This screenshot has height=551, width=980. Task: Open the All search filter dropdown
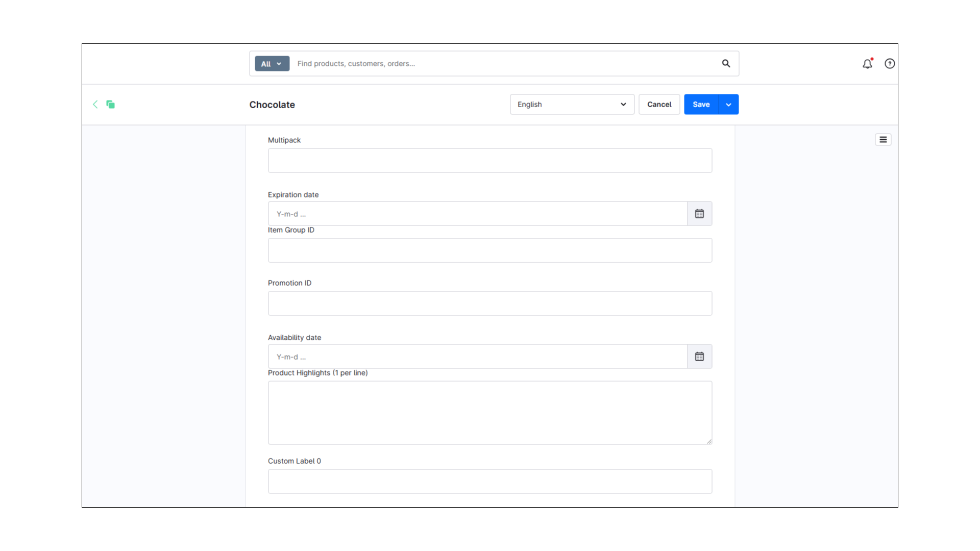tap(272, 63)
